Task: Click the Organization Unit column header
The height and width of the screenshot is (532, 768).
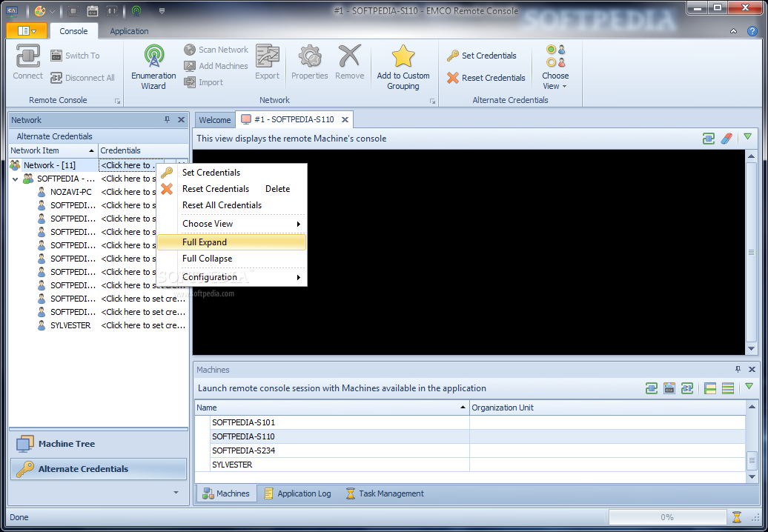Action: coord(607,408)
